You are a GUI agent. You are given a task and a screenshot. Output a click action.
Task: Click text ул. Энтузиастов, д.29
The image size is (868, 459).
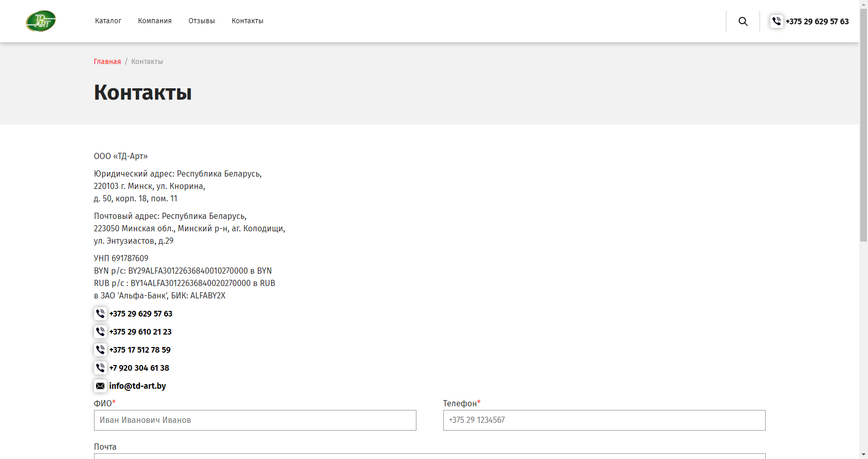tap(134, 241)
